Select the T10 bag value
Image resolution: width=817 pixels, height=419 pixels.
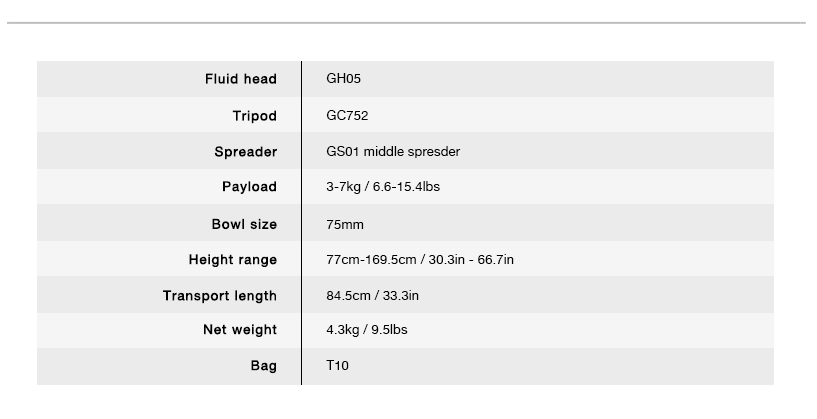click(337, 365)
